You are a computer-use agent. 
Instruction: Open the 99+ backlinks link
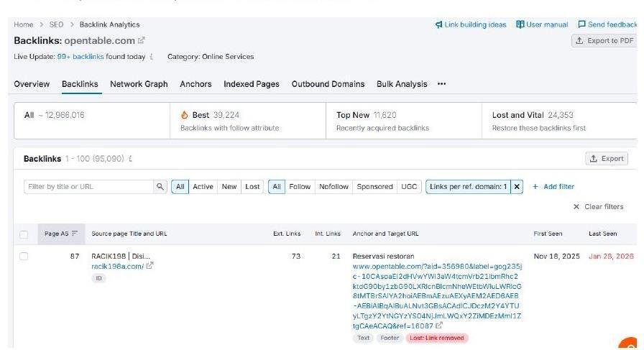click(80, 57)
